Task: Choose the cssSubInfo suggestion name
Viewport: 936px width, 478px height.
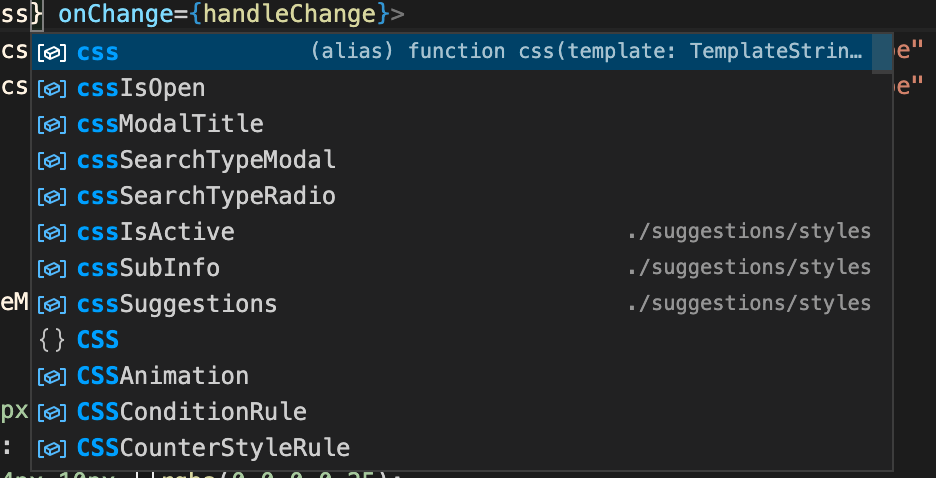Action: pos(148,268)
